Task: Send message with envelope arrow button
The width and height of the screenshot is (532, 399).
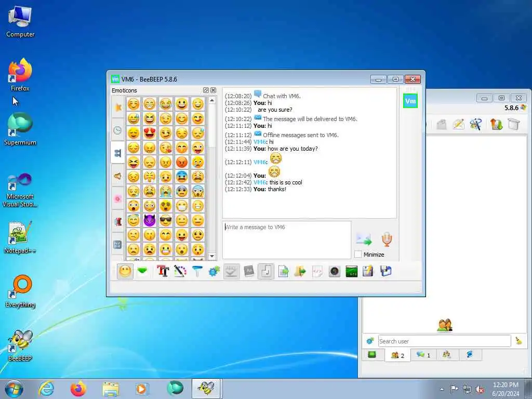Action: coord(364,239)
